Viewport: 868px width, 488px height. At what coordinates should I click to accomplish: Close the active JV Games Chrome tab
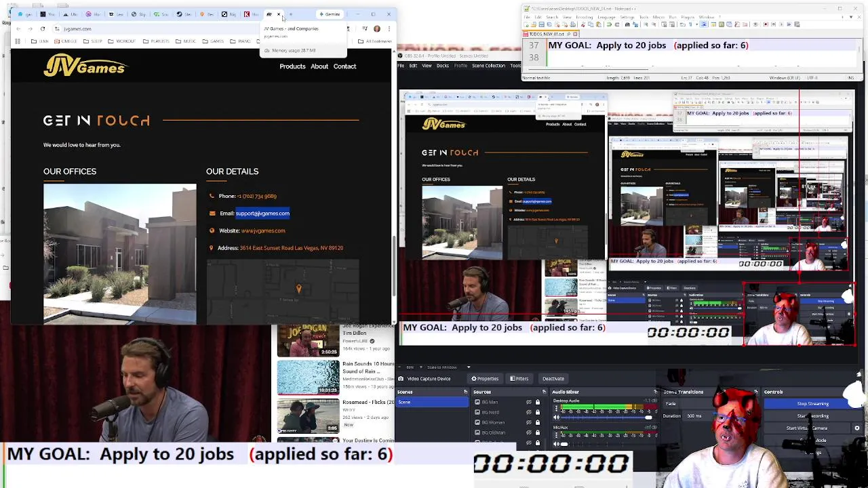(x=279, y=14)
